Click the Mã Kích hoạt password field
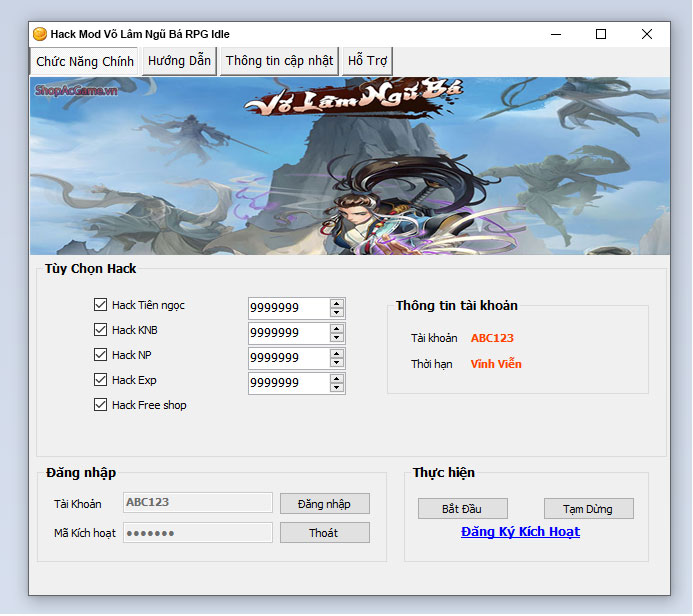 coord(198,533)
